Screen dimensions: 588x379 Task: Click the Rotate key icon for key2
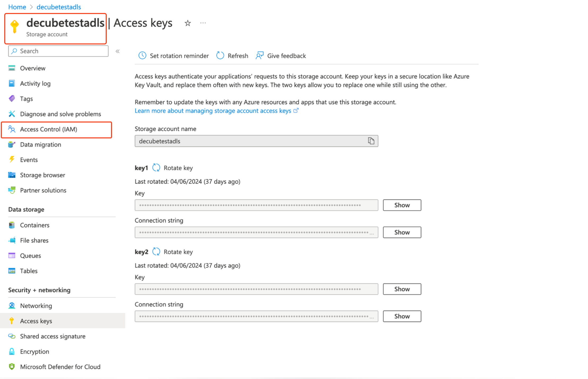point(156,252)
